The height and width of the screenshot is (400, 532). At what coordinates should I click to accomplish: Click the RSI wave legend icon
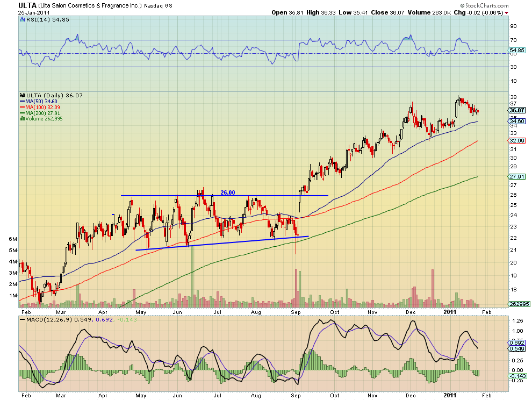coord(23,20)
